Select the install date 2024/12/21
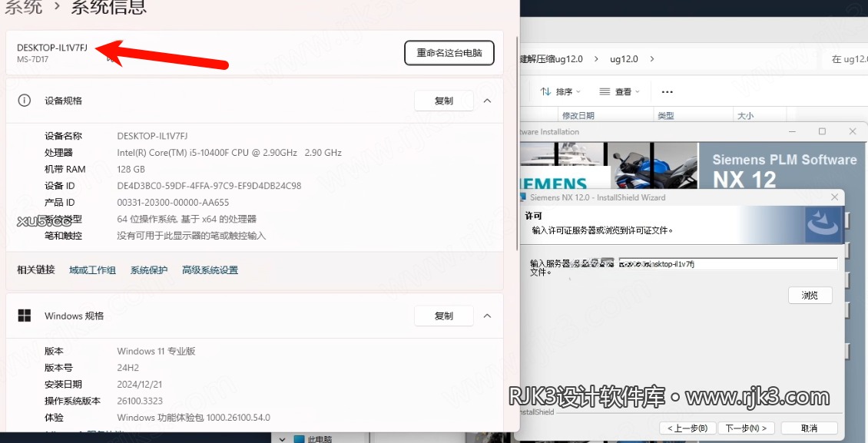 tap(140, 385)
